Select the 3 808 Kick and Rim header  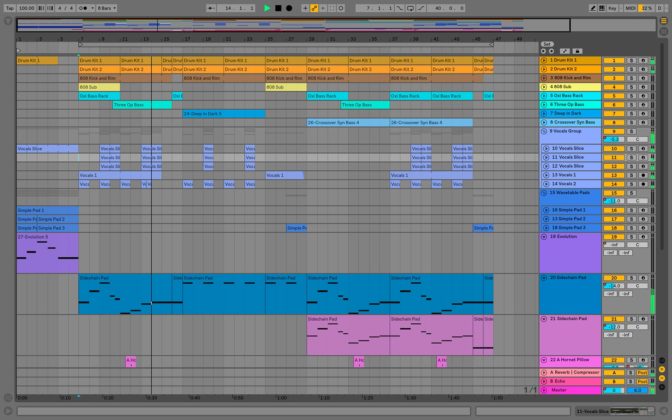[x=570, y=78]
